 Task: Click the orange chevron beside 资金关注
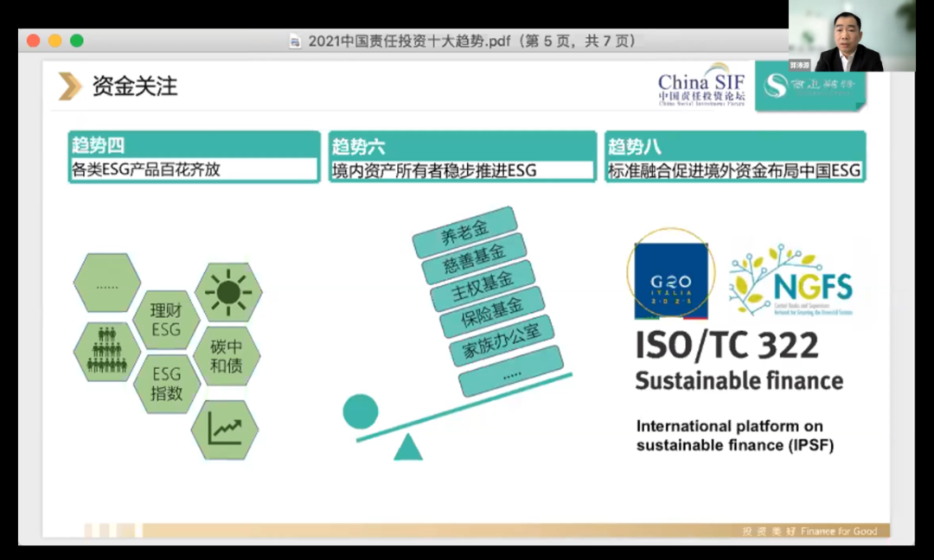point(69,86)
